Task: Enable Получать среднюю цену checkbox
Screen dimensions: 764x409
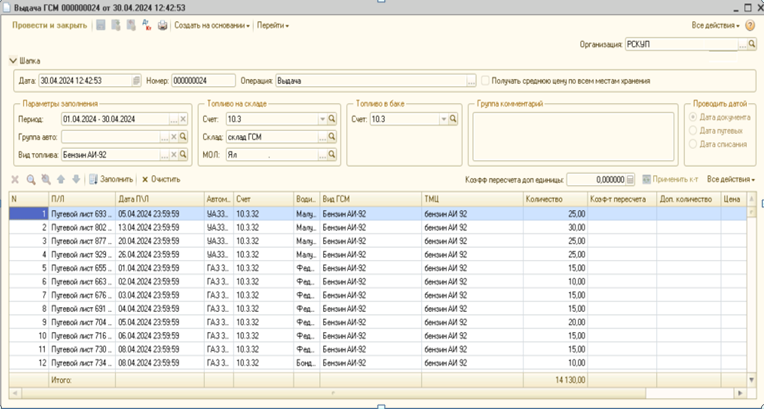Action: [486, 81]
